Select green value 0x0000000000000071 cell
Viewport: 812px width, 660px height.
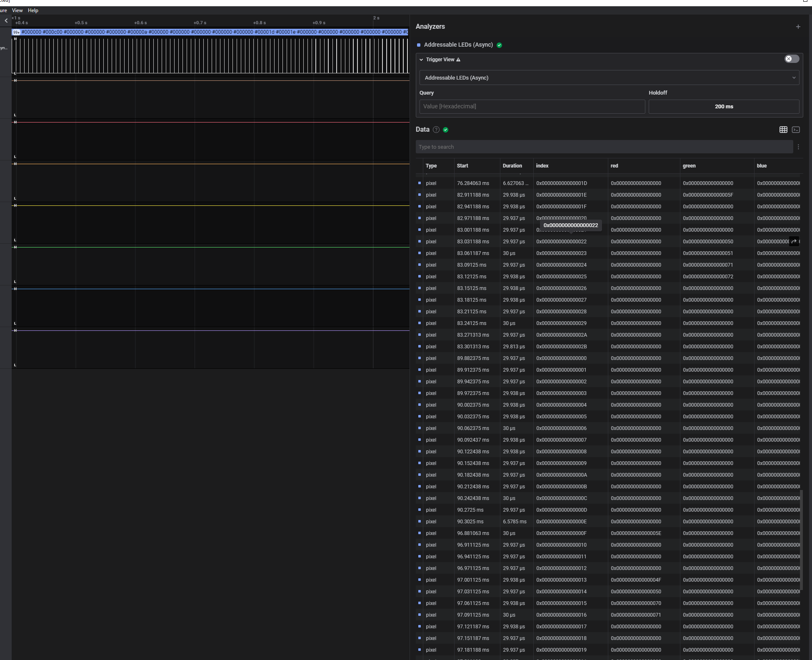(708, 265)
